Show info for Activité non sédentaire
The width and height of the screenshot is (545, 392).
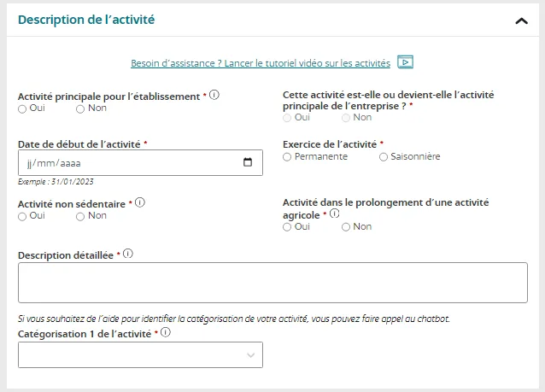coord(140,202)
